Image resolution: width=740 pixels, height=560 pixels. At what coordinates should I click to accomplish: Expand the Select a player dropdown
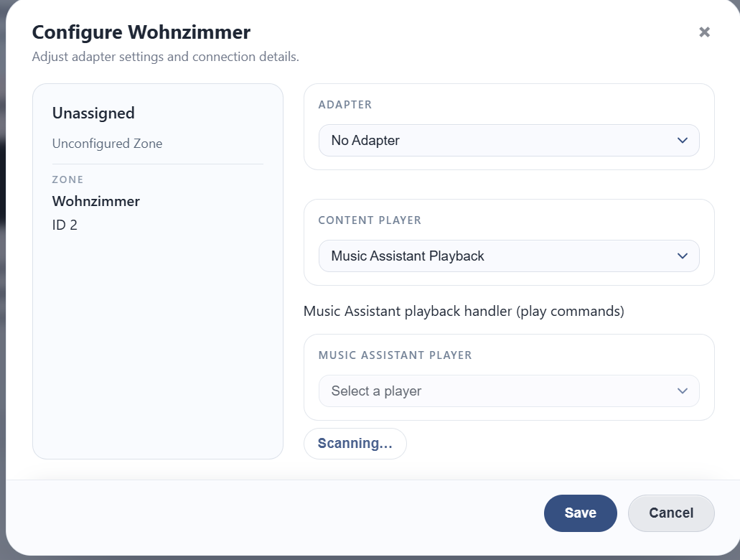pos(502,391)
